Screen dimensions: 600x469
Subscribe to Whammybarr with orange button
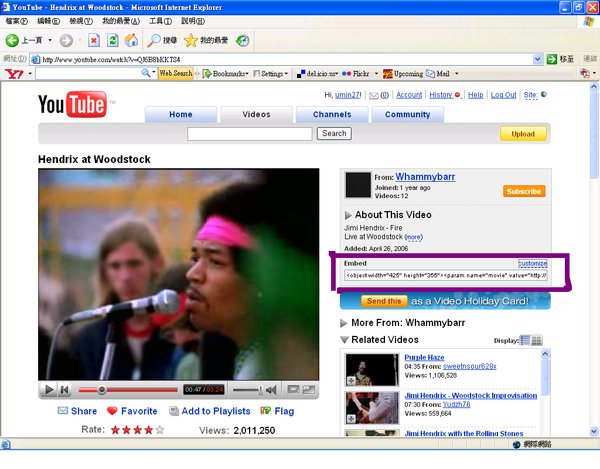(524, 191)
